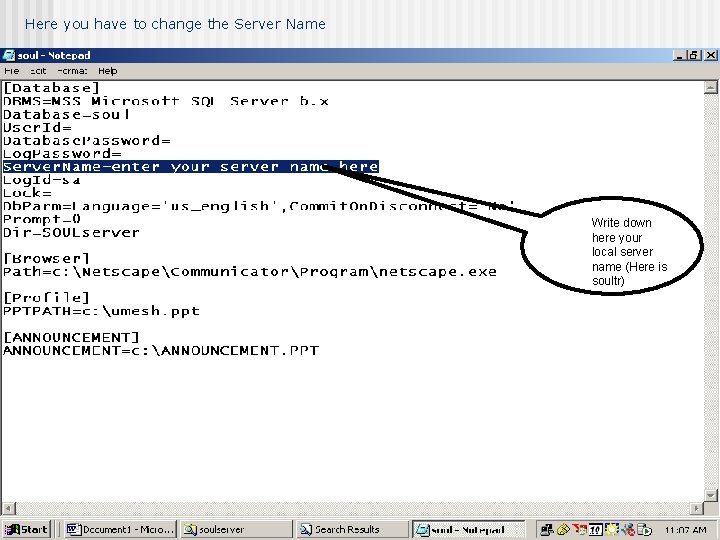Click the [Profile] section header

click(46, 298)
